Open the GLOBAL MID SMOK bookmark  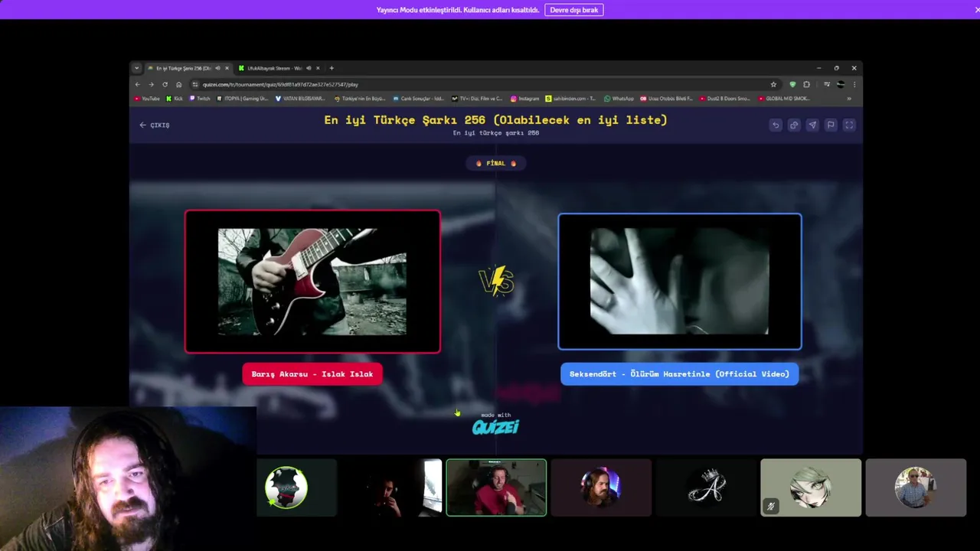tap(784, 99)
